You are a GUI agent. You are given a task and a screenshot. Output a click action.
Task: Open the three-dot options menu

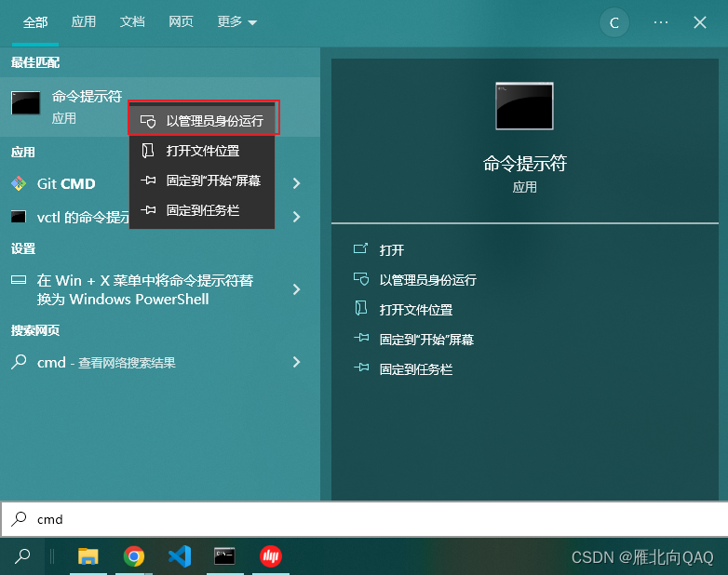[x=661, y=22]
